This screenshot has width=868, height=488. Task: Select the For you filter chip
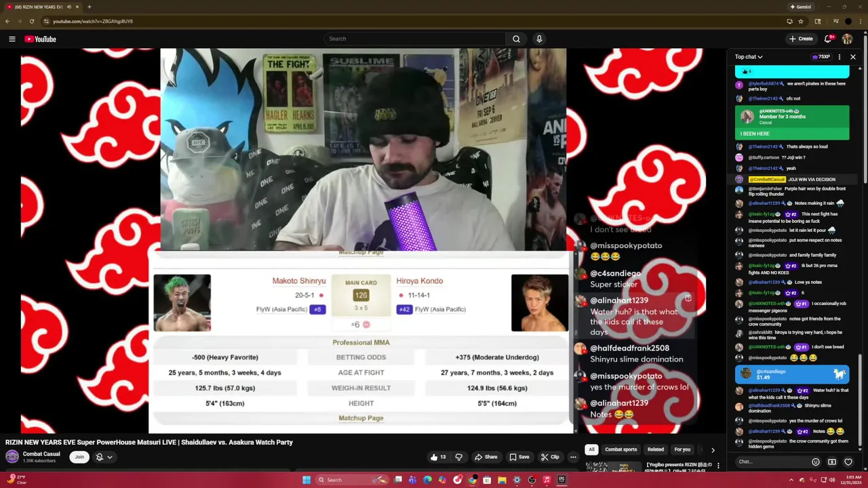[682, 449]
